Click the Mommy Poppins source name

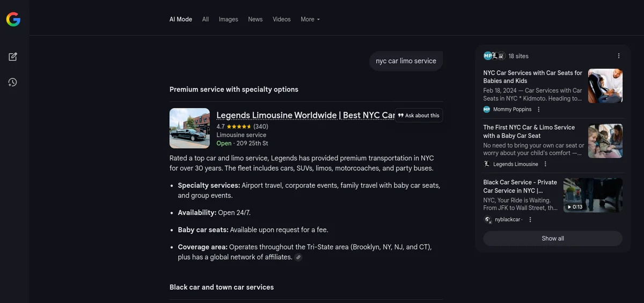513,109
